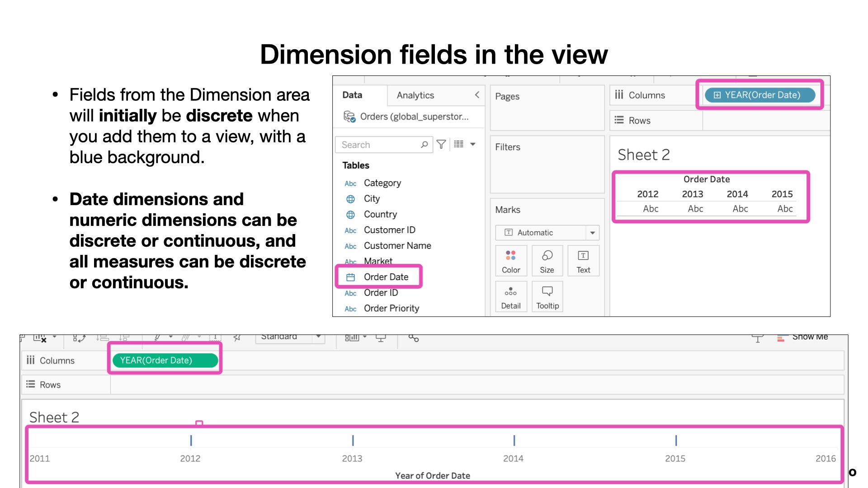Click the search magnifier icon
The width and height of the screenshot is (868, 488).
click(x=424, y=145)
